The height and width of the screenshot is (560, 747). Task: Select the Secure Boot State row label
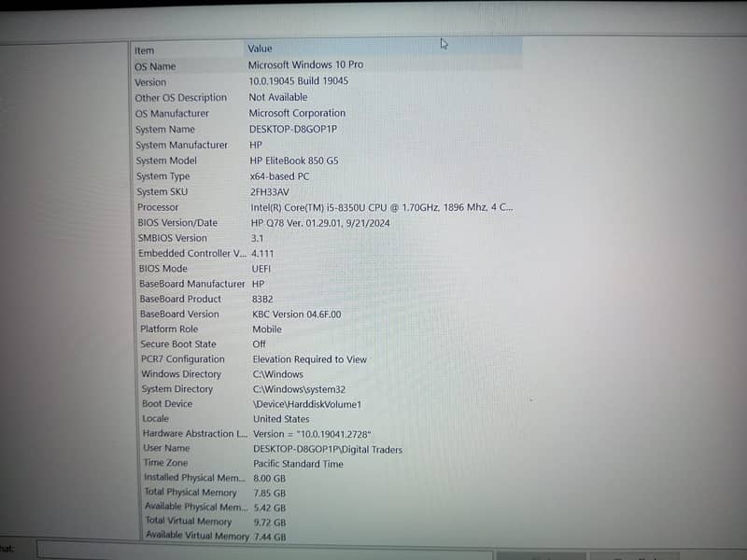(x=178, y=343)
